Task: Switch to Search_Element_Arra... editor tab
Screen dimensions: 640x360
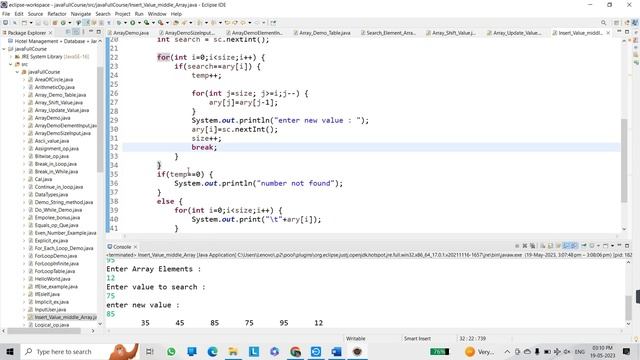Action: tap(389, 33)
